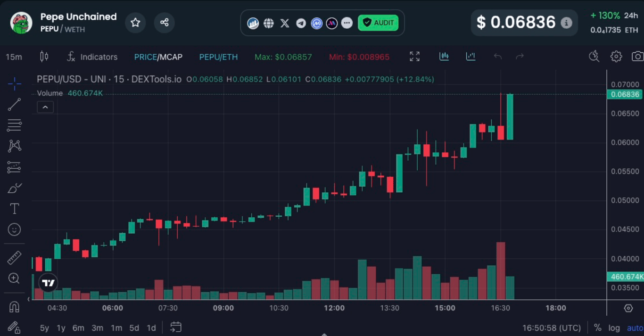Click the Min: $0.008965 label
The width and height of the screenshot is (644, 336).
(359, 57)
